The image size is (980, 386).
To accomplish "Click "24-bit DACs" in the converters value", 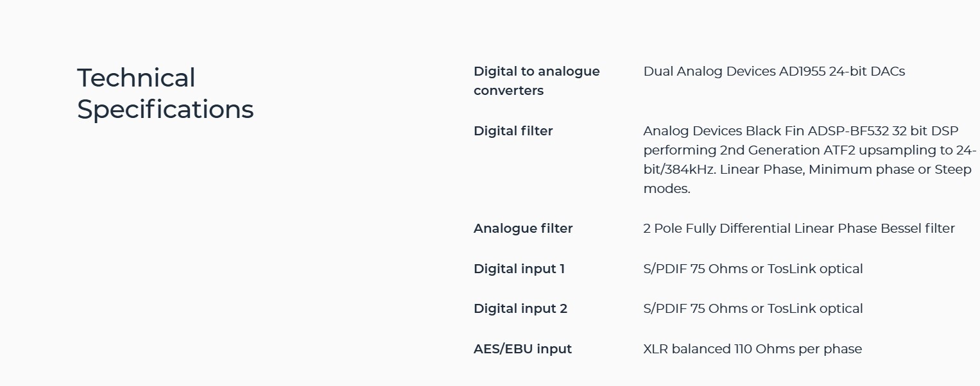I will pos(866,71).
